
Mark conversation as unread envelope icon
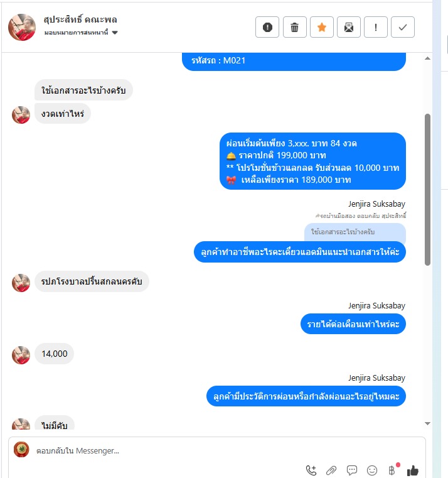click(349, 27)
